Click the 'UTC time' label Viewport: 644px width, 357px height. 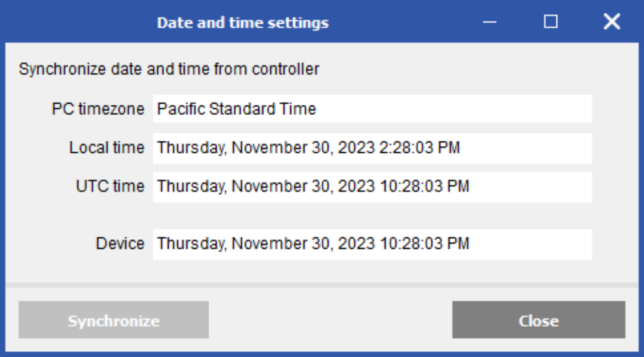[110, 186]
